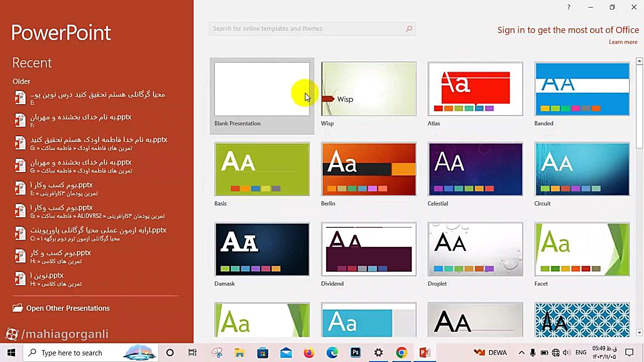
Task: Click the Wisp label under its thumbnail
Action: [328, 123]
